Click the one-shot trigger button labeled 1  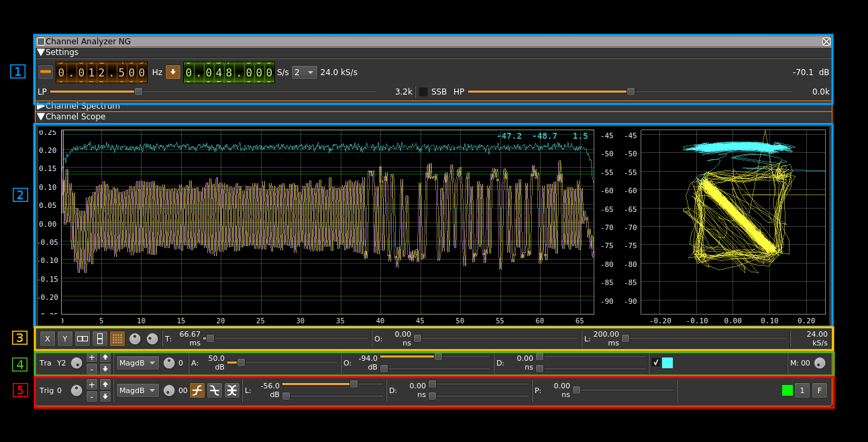[802, 390]
